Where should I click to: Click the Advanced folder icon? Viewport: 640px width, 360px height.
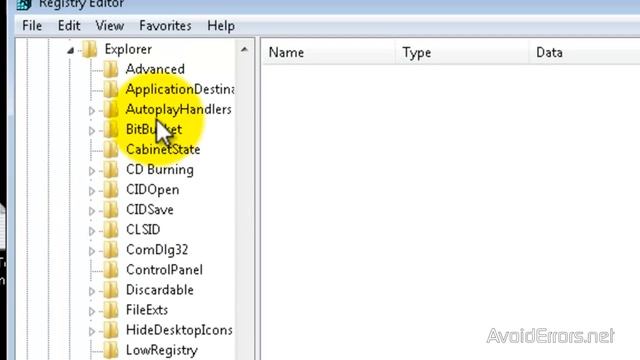coord(111,69)
